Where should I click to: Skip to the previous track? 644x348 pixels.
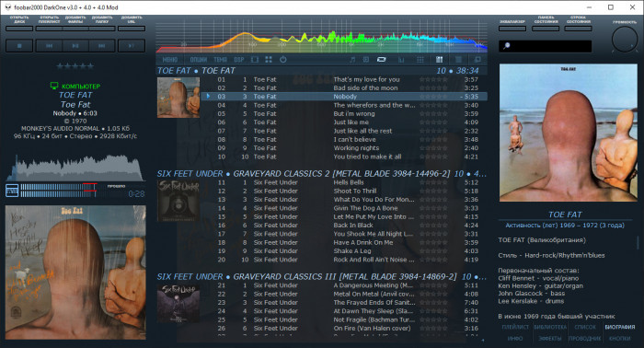click(x=49, y=46)
